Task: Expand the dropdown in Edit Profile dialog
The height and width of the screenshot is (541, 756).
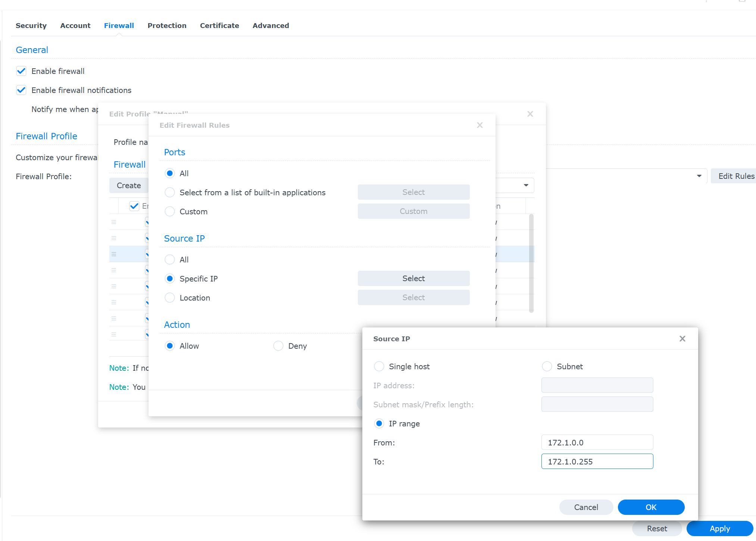Action: pos(526,185)
